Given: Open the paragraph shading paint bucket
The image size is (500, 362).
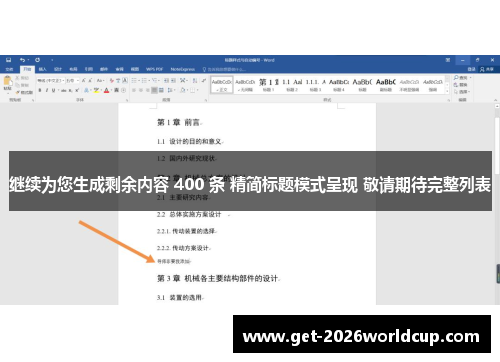Looking at the screenshot, I should click(x=183, y=90).
